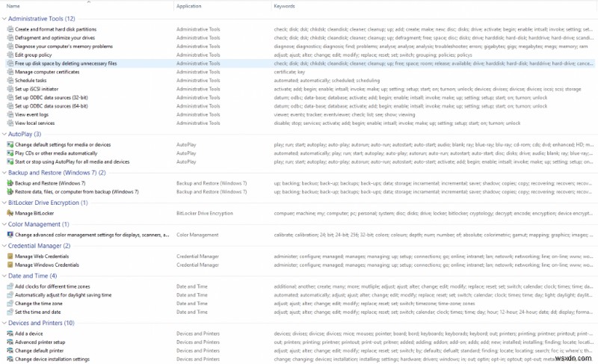The width and height of the screenshot is (598, 364).
Task: Collapse the Backup and Restore (Windows 7) group chevron
Action: (x=4, y=173)
